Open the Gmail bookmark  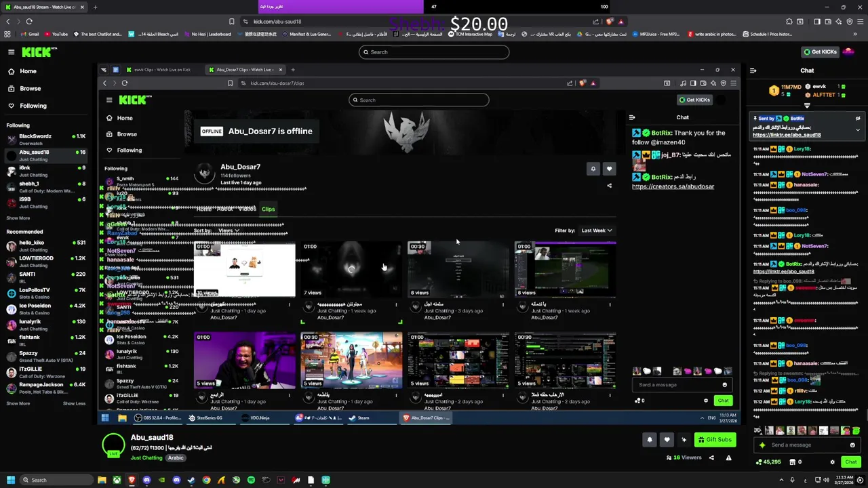29,34
